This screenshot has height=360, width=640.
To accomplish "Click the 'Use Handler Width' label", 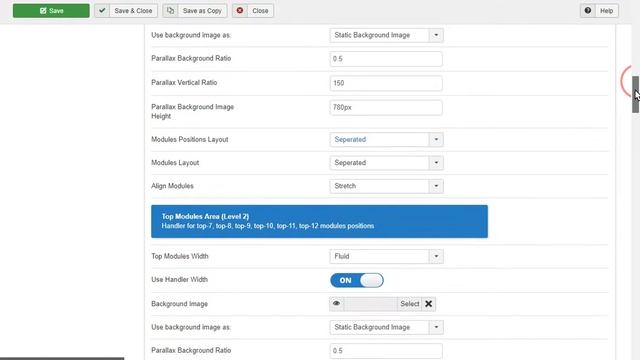I will click(180, 280).
